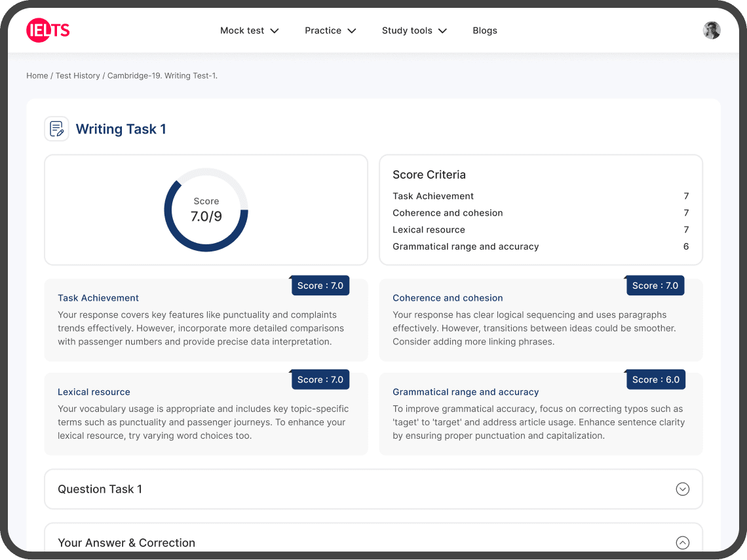This screenshot has height=560, width=747.
Task: Open the Mock test dropdown
Action: coord(249,30)
